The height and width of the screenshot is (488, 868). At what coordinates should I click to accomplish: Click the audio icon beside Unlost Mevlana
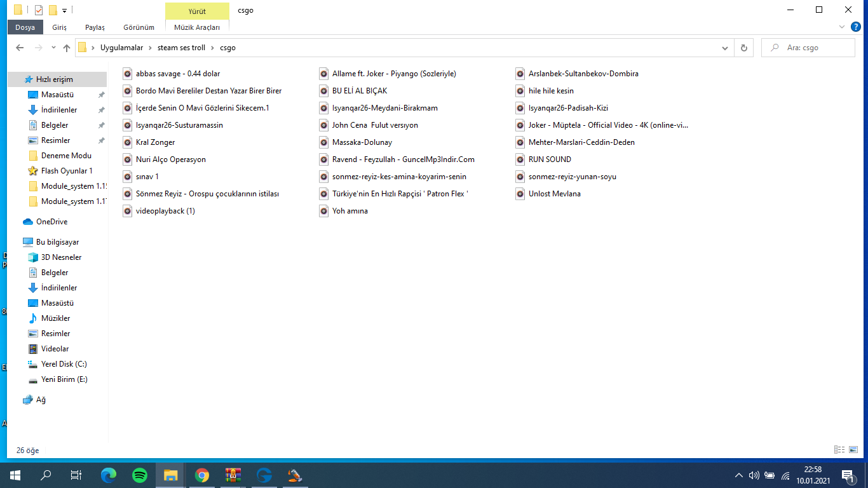click(x=520, y=194)
